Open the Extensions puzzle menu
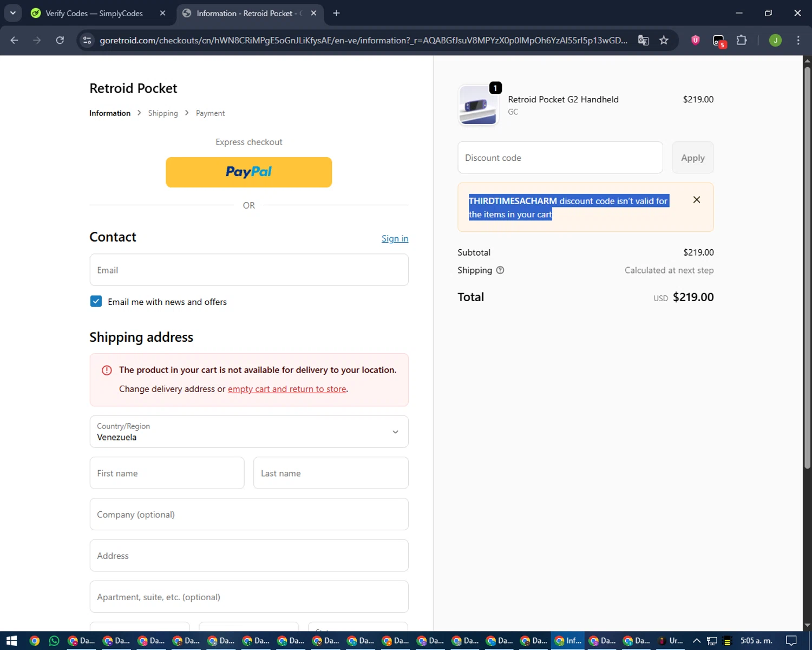 742,40
